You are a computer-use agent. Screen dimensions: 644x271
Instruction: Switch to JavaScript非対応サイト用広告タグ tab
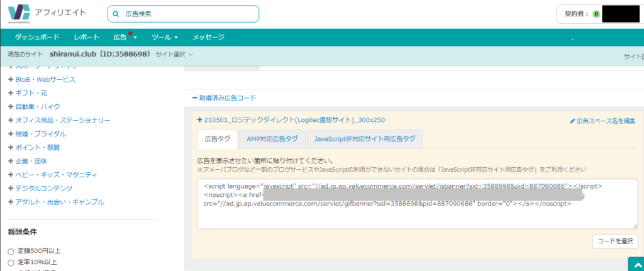(x=365, y=138)
